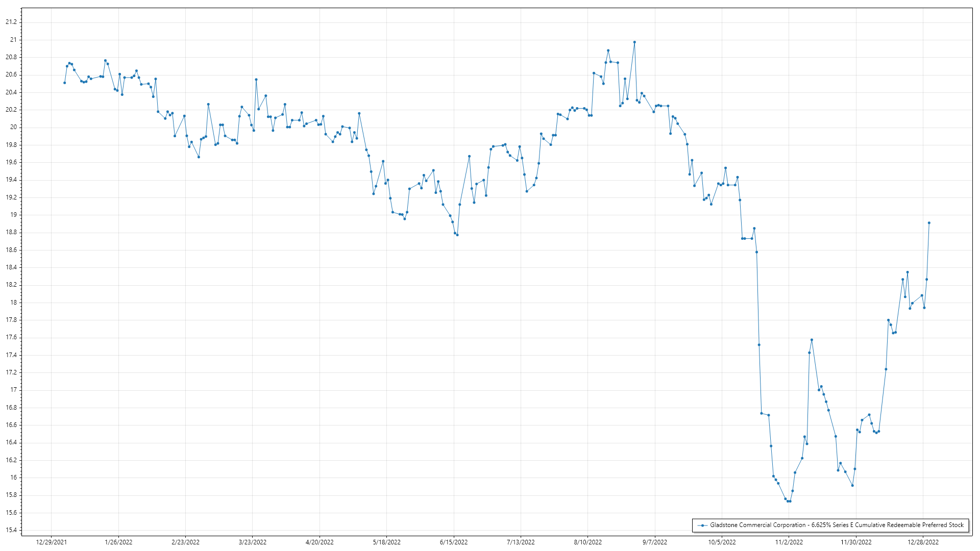Click the highest data point near 21
Image resolution: width=980 pixels, height=551 pixels.
(634, 42)
